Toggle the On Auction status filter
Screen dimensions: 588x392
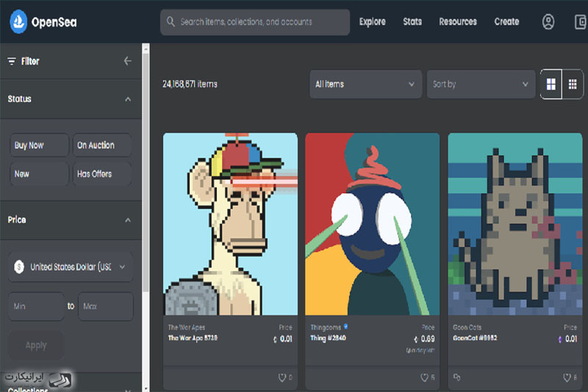102,145
